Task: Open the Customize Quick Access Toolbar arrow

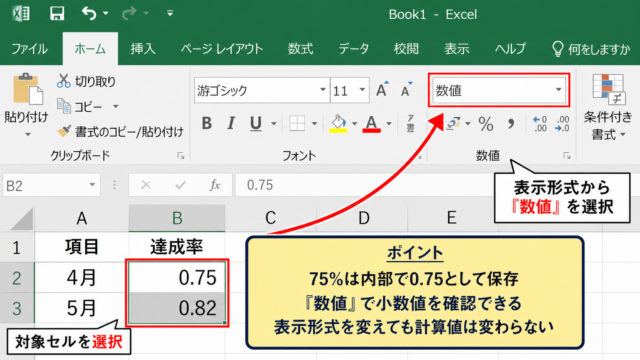Action: (170, 13)
